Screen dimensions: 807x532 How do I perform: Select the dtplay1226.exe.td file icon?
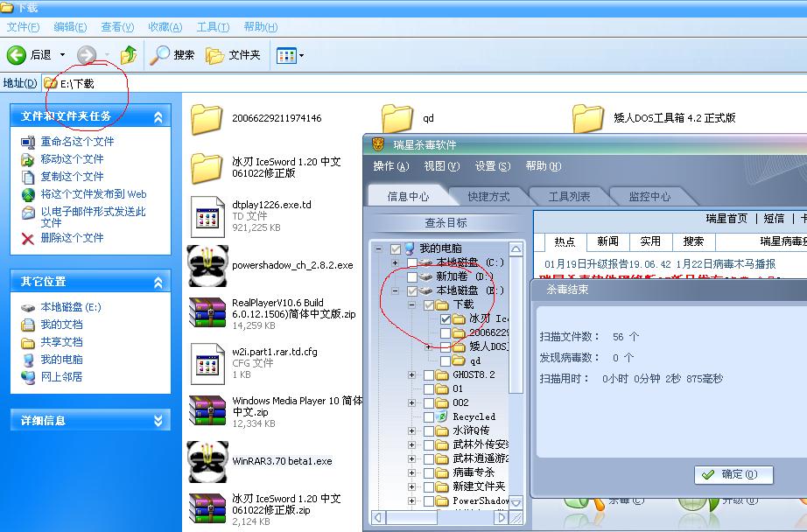pos(208,216)
